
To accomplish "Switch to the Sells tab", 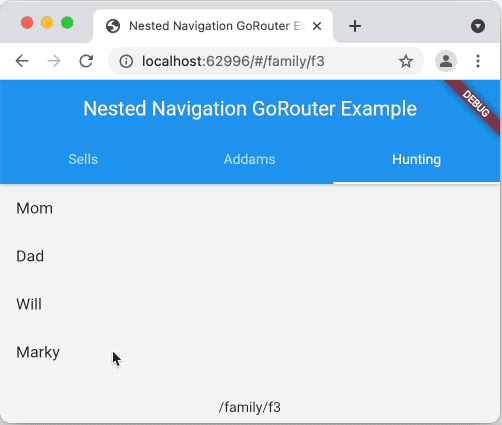I will (83, 159).
